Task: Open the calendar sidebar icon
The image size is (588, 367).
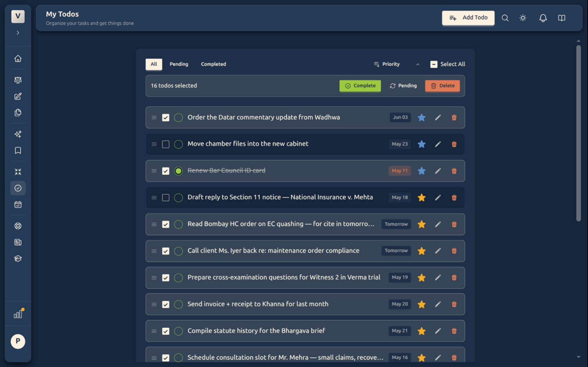Action: coord(18,205)
